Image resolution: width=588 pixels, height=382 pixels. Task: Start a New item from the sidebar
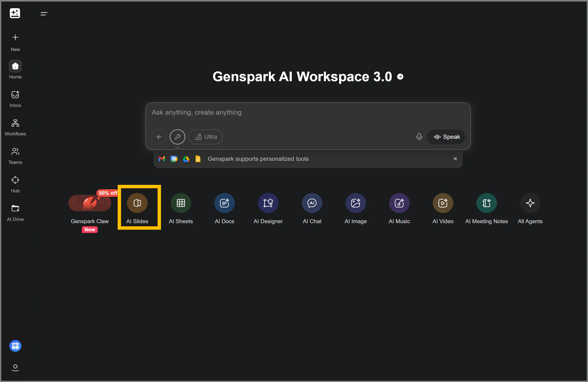tap(15, 42)
